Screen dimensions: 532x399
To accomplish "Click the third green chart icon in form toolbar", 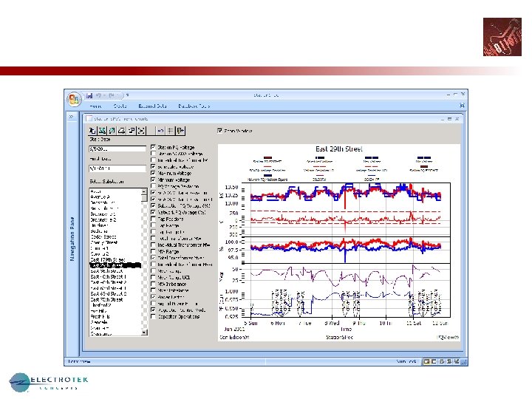I will point(112,131).
